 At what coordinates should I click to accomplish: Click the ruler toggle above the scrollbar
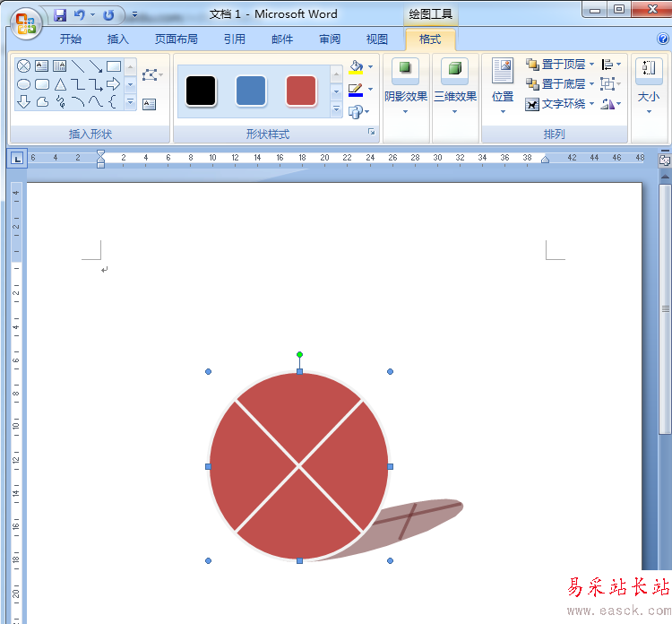(665, 160)
